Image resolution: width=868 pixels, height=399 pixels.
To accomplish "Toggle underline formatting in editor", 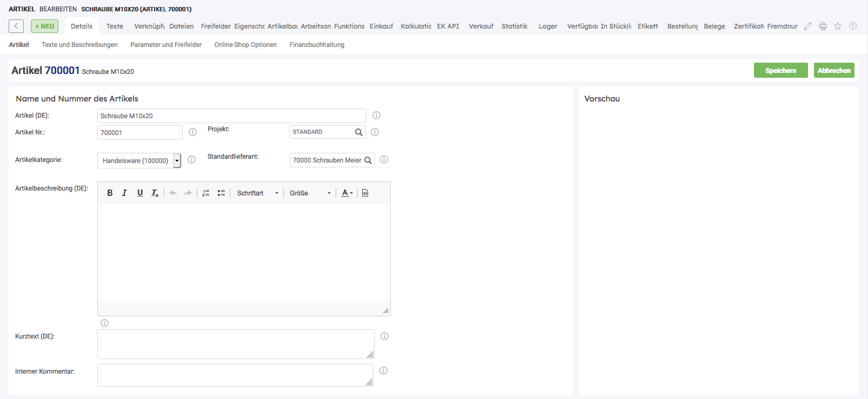I will (140, 193).
